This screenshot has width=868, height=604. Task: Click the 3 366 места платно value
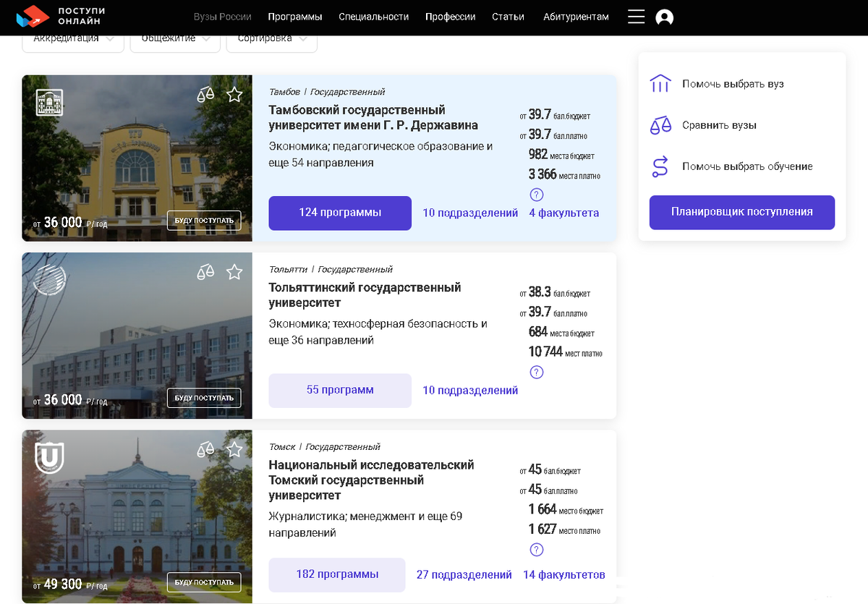[x=564, y=174]
